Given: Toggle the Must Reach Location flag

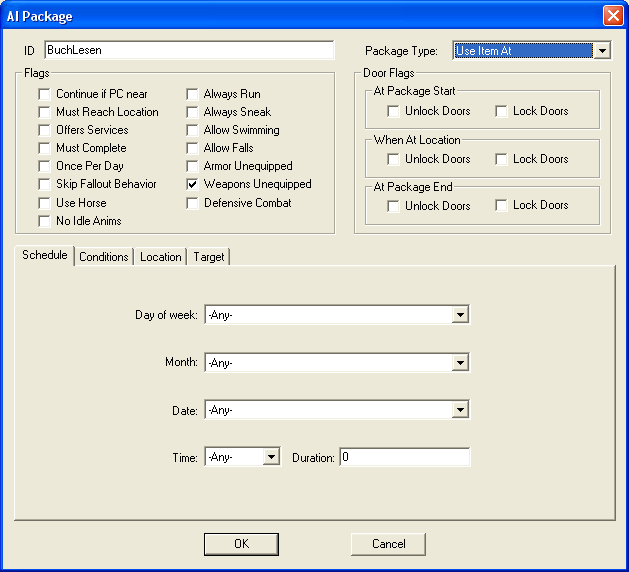Looking at the screenshot, I should 45,112.
